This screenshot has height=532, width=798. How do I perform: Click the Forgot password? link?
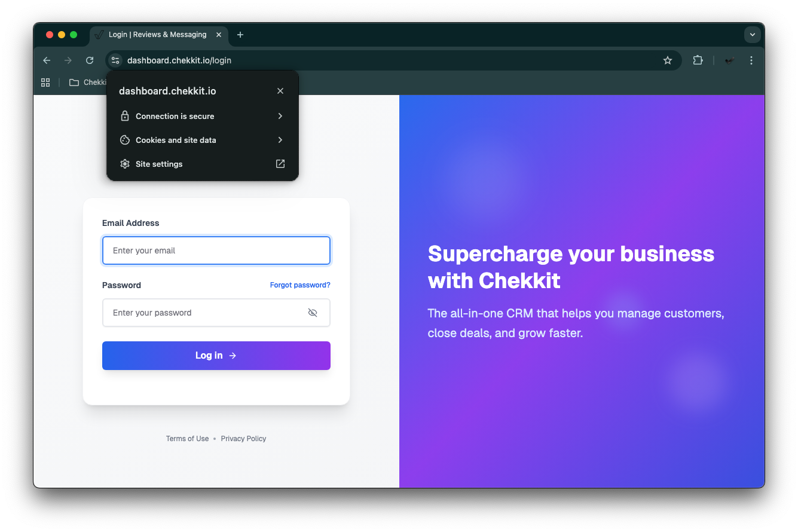pyautogui.click(x=300, y=285)
